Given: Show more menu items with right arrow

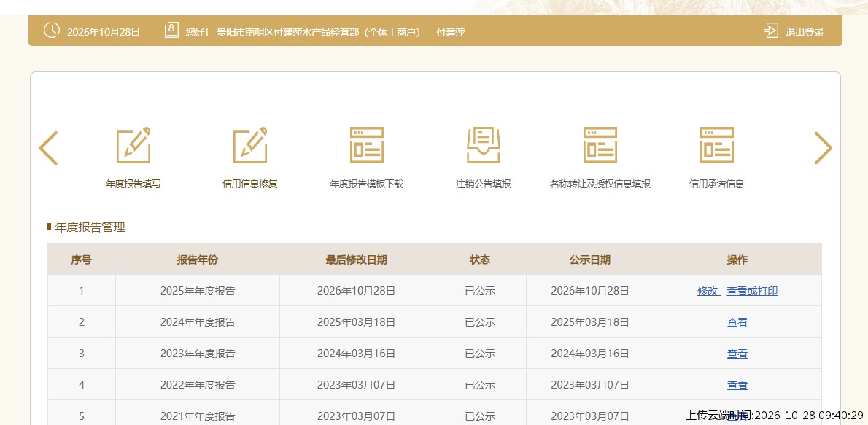Looking at the screenshot, I should click(x=824, y=148).
